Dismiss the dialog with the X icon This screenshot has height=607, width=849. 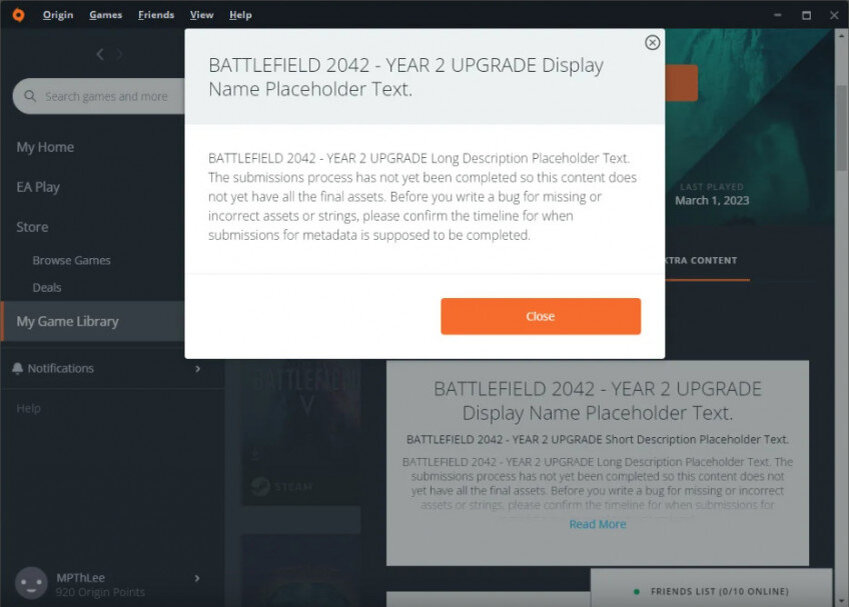pyautogui.click(x=652, y=42)
